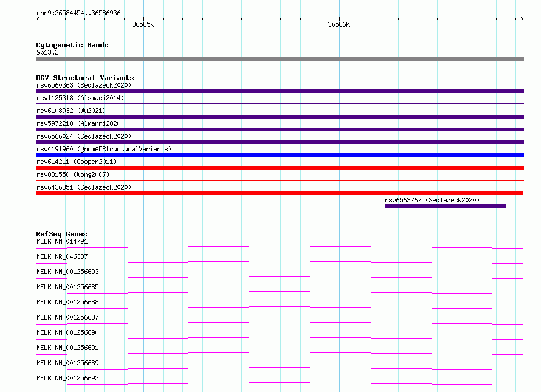The image size is (541, 392).
Task: Click the red bar of nsv6436351
Action: click(x=280, y=193)
